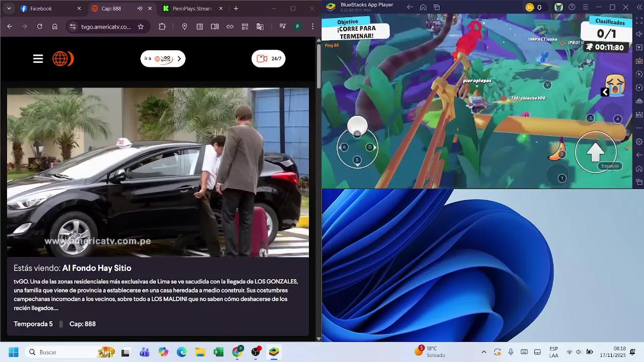Open File Explorer from the taskbar
The image size is (644, 362).
pos(200,352)
